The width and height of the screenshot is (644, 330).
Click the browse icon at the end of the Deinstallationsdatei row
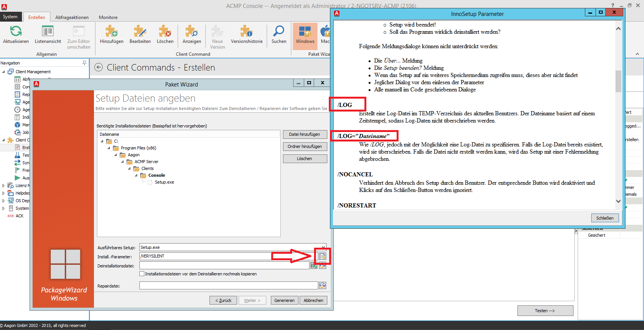pos(322,266)
